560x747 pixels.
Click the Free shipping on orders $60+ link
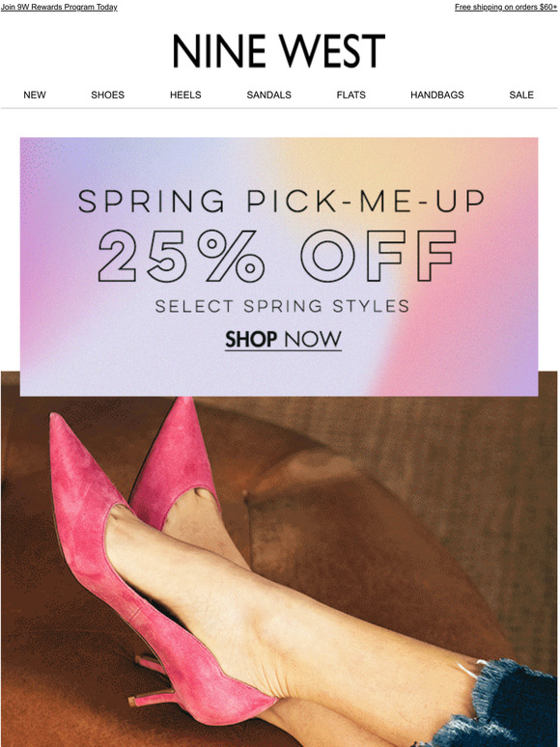point(506,7)
